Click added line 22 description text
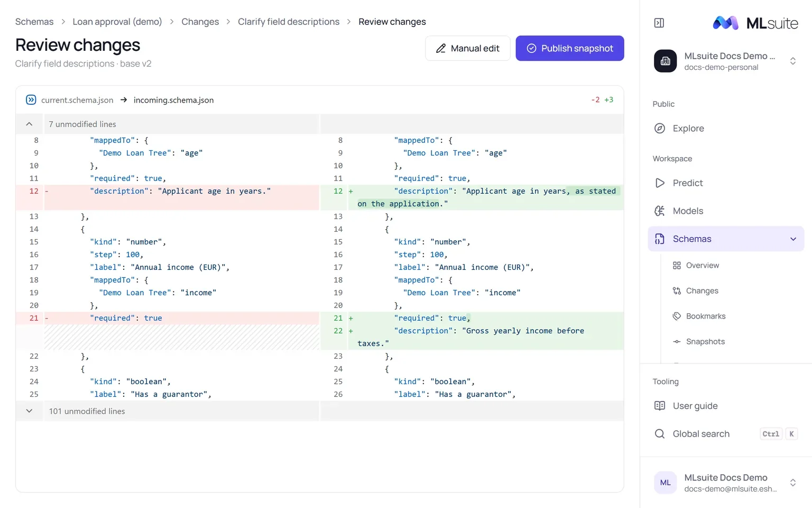Viewport: 812px width, 508px height. (471, 337)
